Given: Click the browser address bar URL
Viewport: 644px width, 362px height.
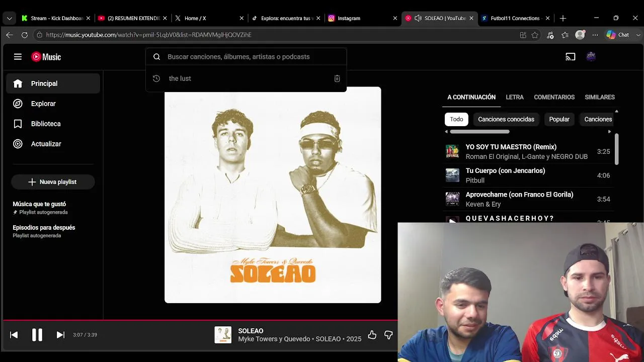Looking at the screenshot, I should point(149,35).
